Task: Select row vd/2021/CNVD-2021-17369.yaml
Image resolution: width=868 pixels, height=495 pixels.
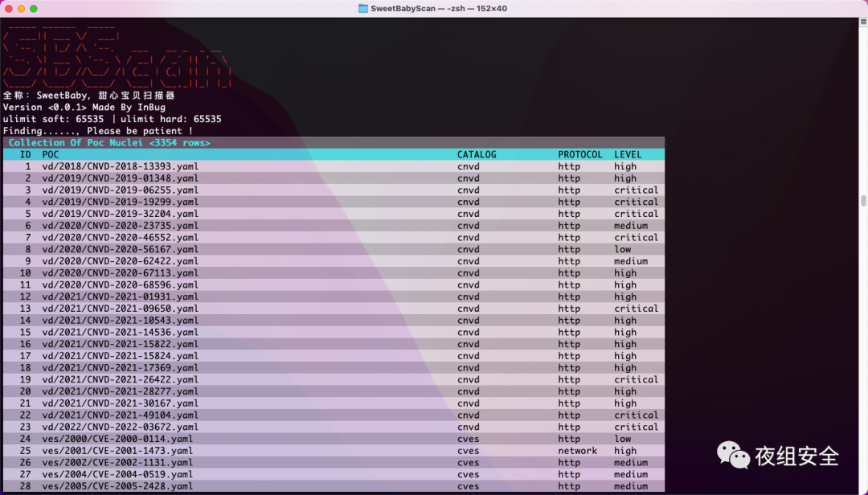Action: (334, 368)
